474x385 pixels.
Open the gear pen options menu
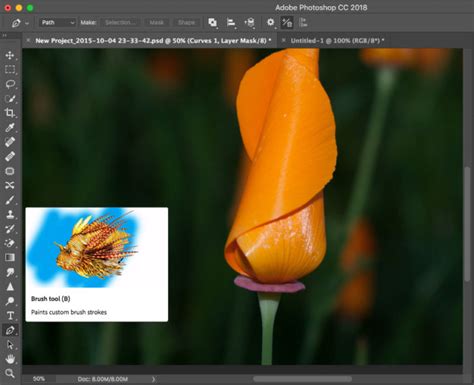(x=271, y=23)
